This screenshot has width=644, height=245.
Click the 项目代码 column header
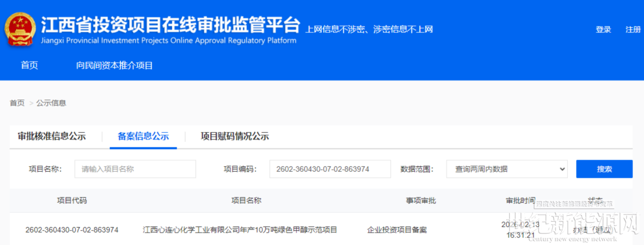click(x=72, y=200)
